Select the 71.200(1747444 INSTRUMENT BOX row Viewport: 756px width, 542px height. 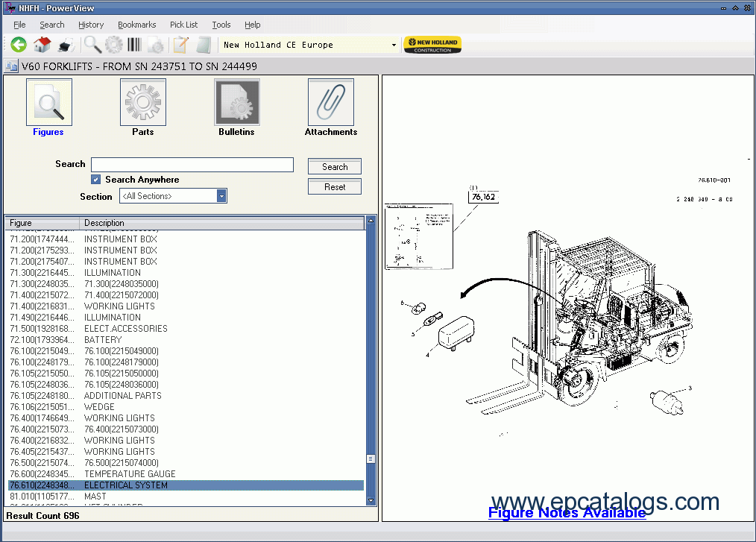pos(186,239)
